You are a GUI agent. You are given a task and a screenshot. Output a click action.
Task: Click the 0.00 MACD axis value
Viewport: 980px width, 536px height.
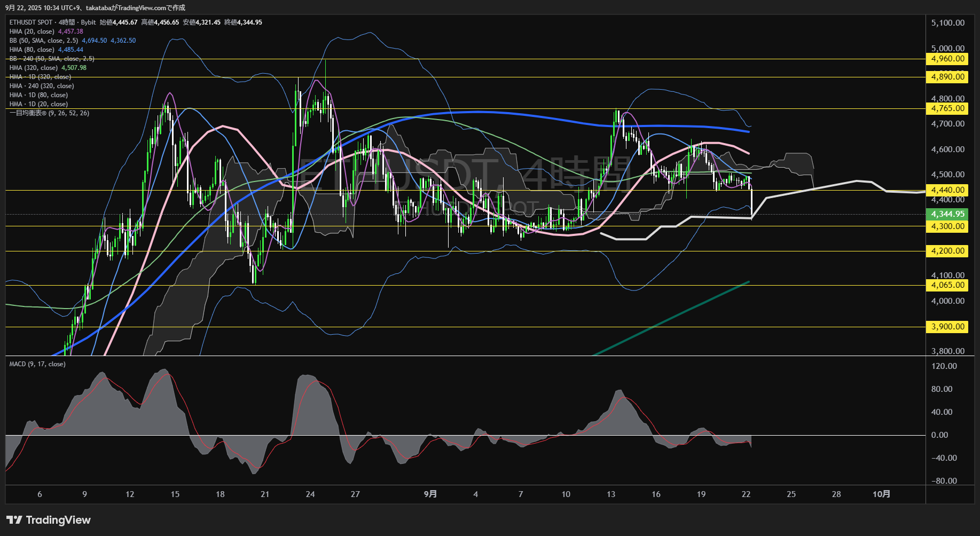tap(940, 435)
